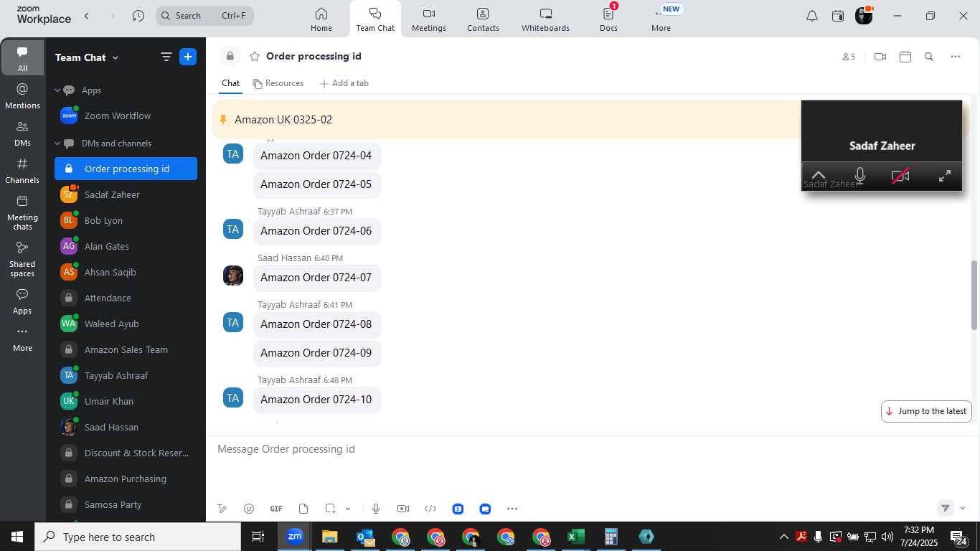The image size is (980, 551).
Task: Expand the mini meeting window to full
Action: (945, 176)
